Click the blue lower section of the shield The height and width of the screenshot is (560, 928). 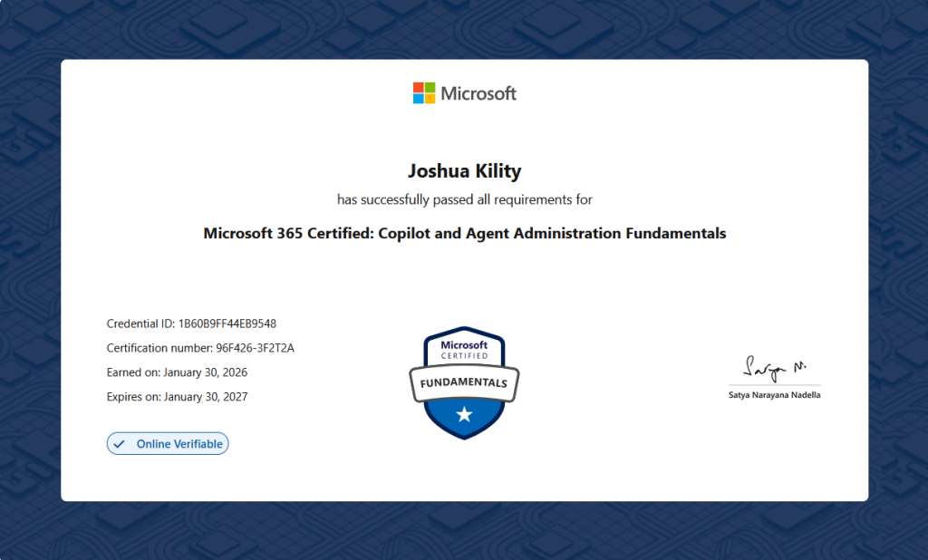tap(444, 417)
